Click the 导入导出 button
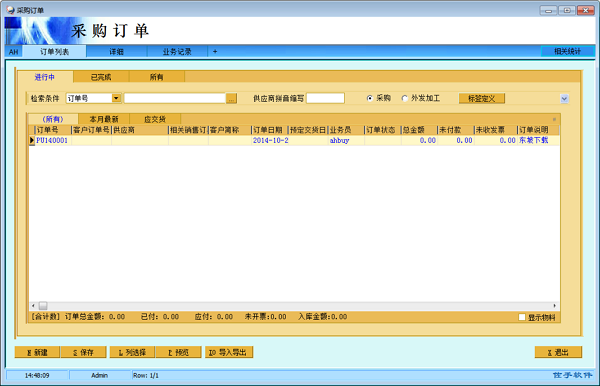The height and width of the screenshot is (386, 600). coord(229,352)
